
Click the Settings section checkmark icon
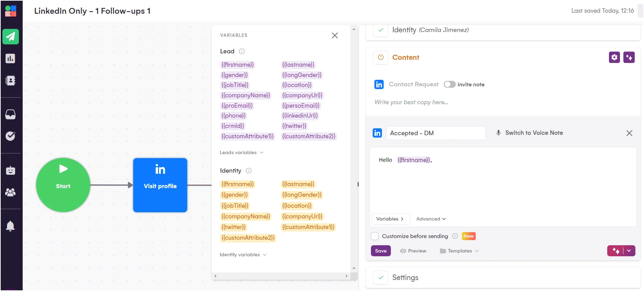(x=381, y=278)
